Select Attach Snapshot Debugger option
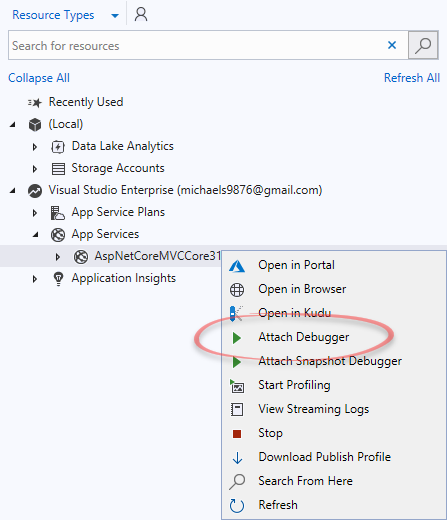 (330, 361)
